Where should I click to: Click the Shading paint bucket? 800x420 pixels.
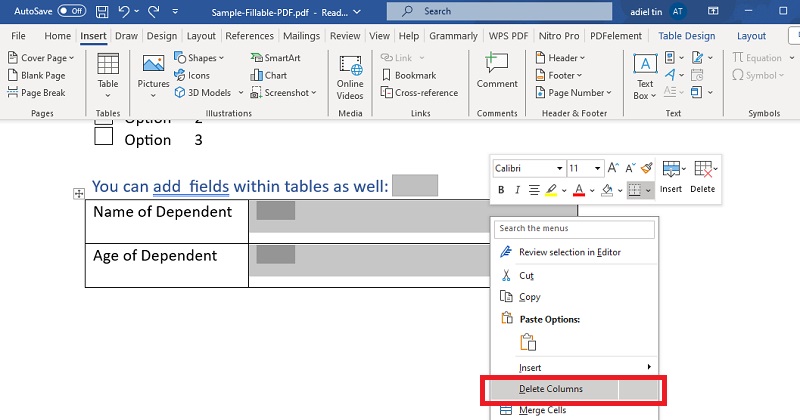[x=607, y=190]
